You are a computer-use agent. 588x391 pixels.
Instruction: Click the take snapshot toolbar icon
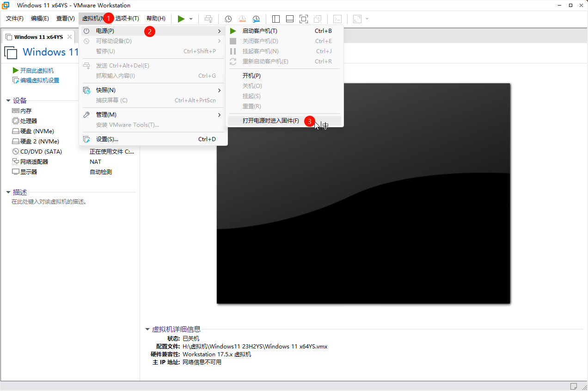(x=228, y=19)
